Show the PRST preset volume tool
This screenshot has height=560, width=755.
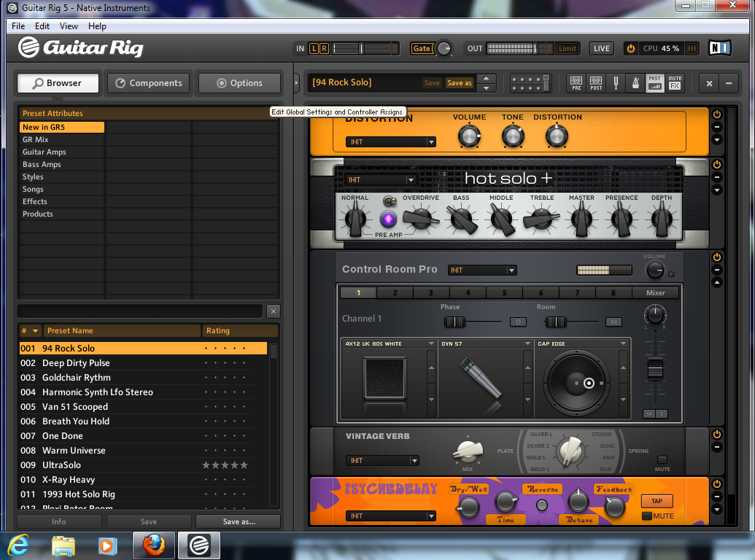point(655,83)
